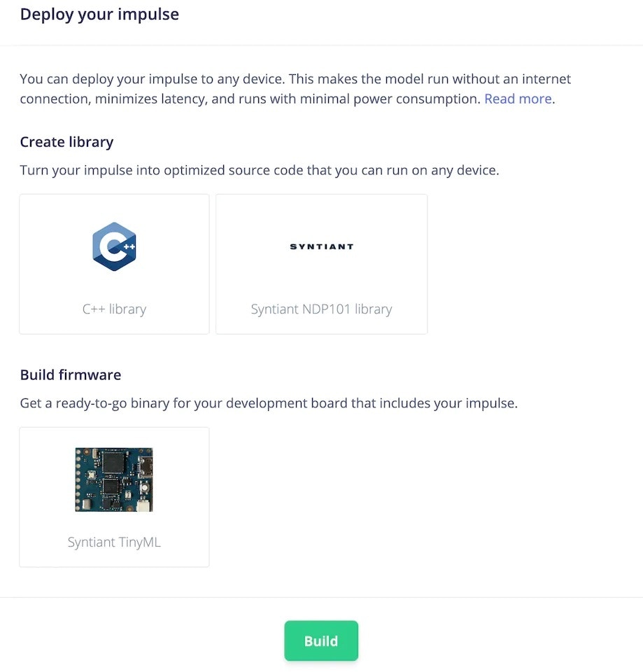
Task: Click the Deploy your impulse heading
Action: click(99, 15)
